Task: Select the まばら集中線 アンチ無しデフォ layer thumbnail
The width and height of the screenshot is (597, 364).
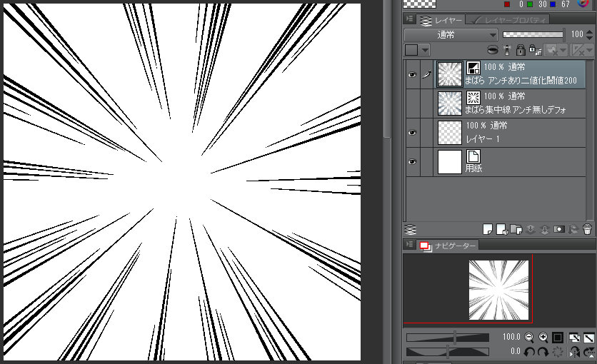Action: point(450,103)
